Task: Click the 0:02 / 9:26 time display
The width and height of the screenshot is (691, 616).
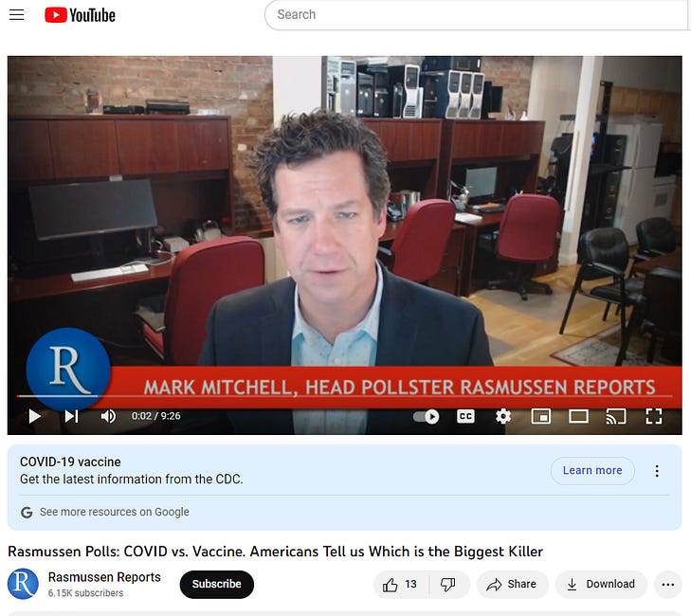Action: pyautogui.click(x=156, y=416)
